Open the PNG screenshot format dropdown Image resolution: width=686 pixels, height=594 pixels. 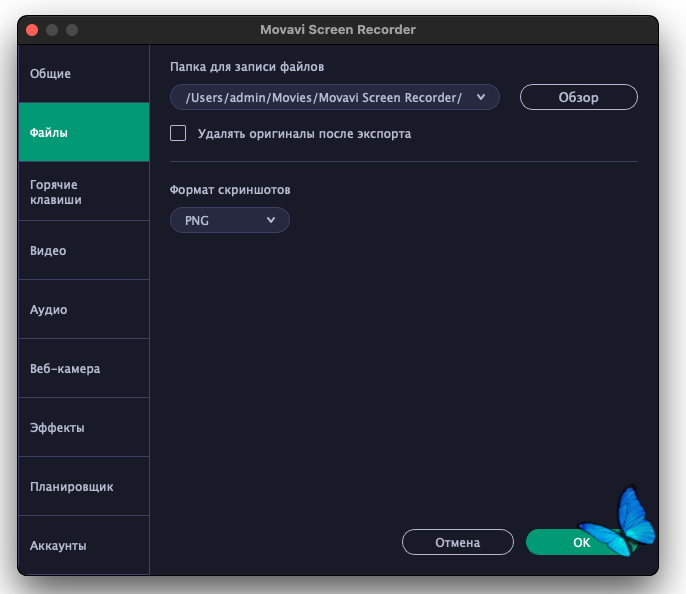230,220
